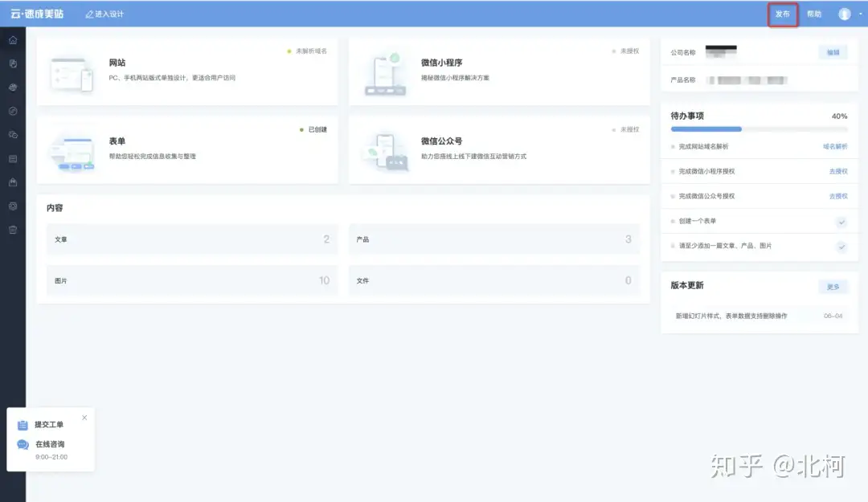Open the 微信小程序 card
Viewport: 868px width, 502px height.
click(x=498, y=70)
